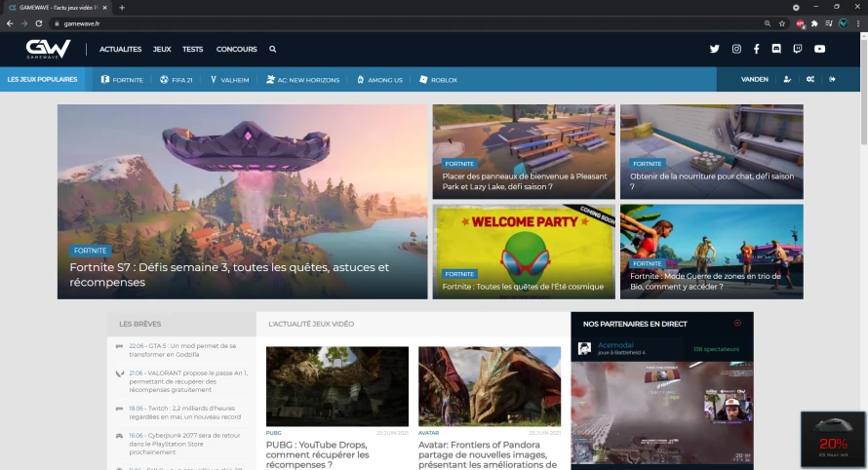Open site search magnifier icon

click(272, 50)
